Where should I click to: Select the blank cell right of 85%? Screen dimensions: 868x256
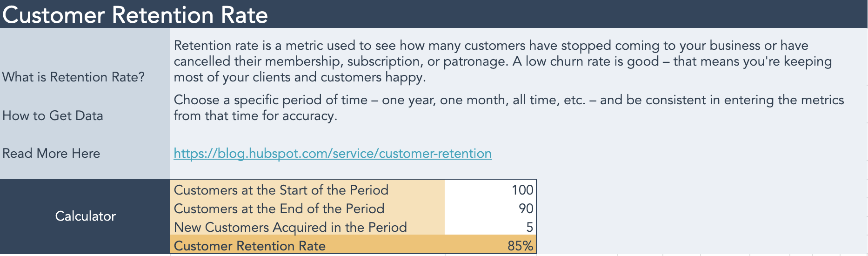[x=577, y=246]
